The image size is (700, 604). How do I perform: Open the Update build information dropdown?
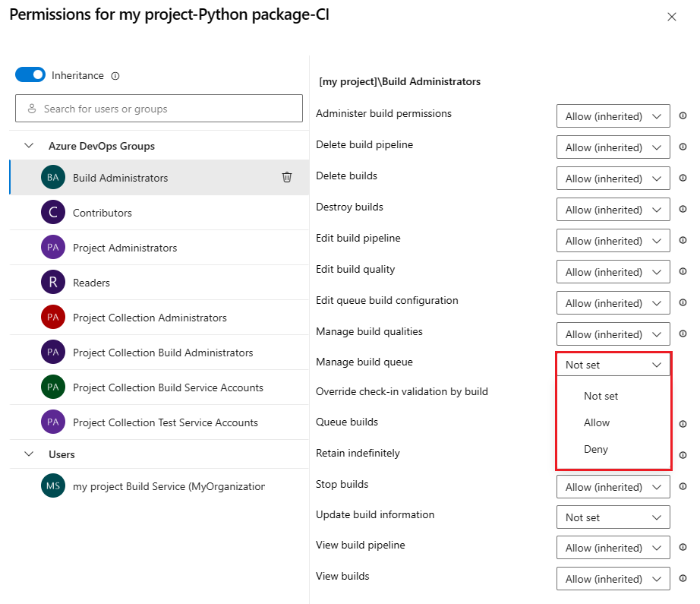[x=613, y=517]
